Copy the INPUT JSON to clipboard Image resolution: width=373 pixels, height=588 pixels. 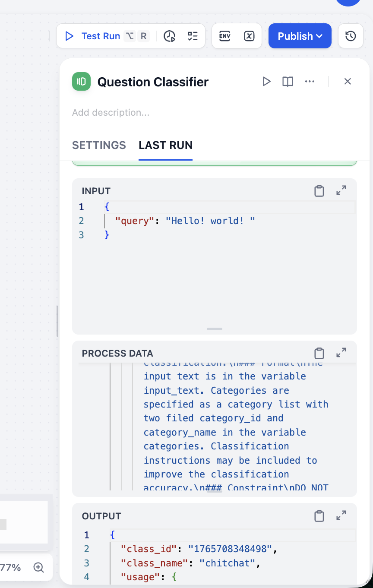[x=319, y=191]
